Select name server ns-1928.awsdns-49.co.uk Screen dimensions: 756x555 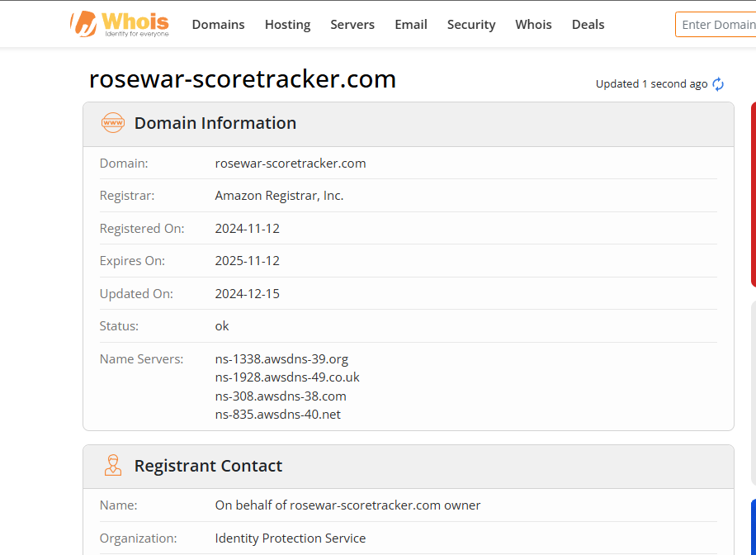[x=287, y=377]
